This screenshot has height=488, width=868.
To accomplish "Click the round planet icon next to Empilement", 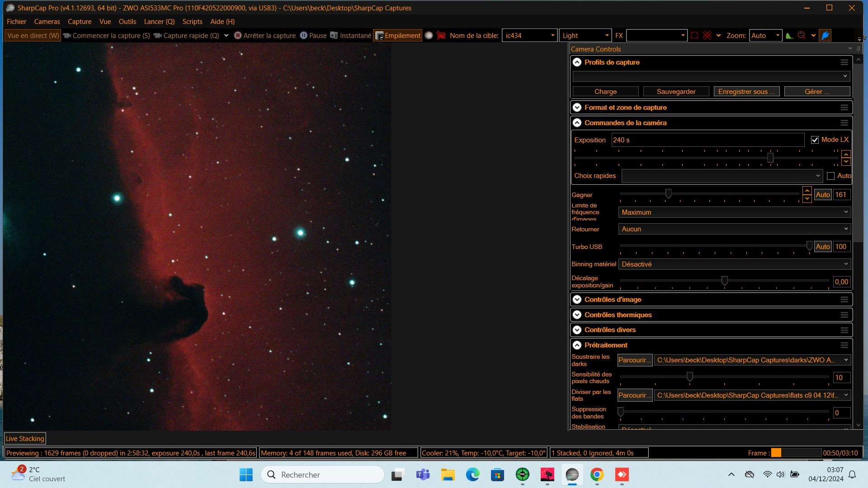I will point(429,36).
